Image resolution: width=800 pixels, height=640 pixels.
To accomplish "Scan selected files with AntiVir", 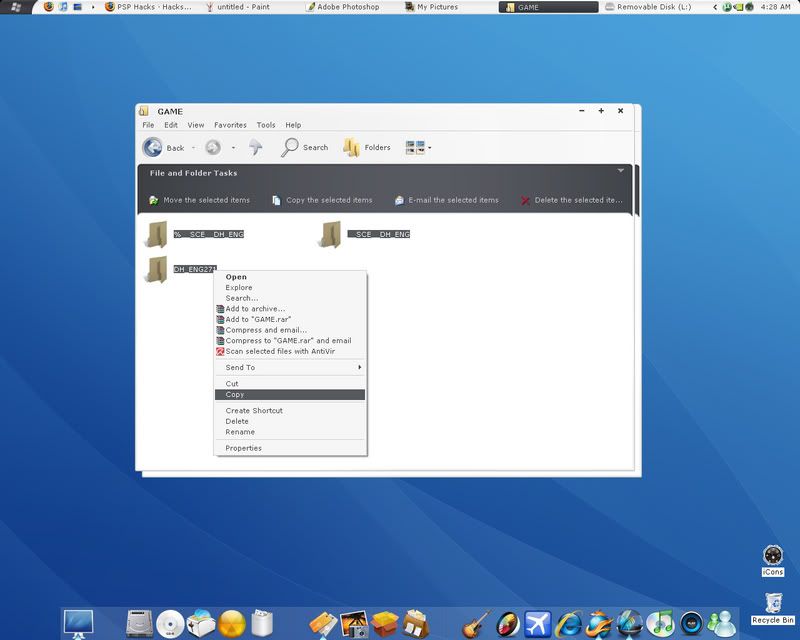I will [290, 352].
